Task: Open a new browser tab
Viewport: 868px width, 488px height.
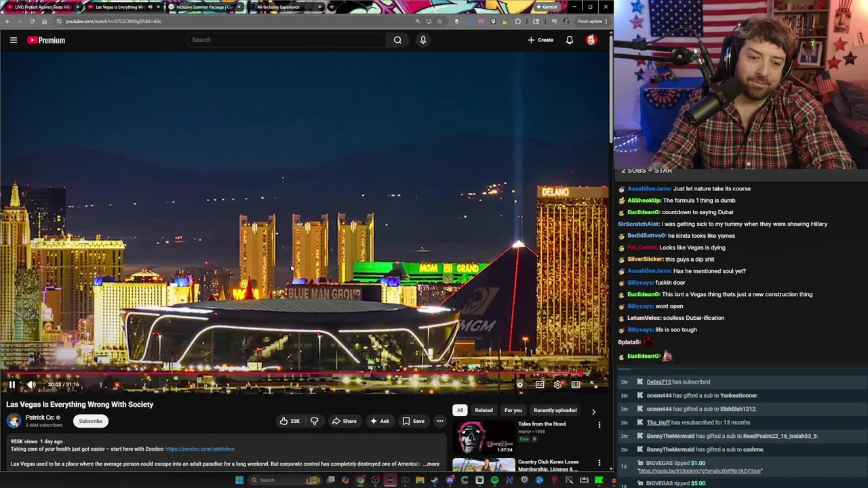Action: (x=332, y=7)
